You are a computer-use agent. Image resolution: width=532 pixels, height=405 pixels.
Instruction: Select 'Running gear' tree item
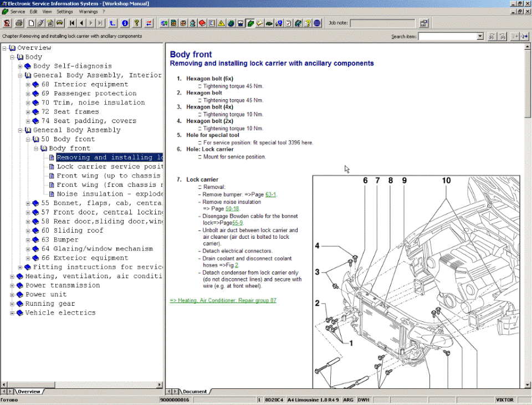pyautogui.click(x=50, y=304)
